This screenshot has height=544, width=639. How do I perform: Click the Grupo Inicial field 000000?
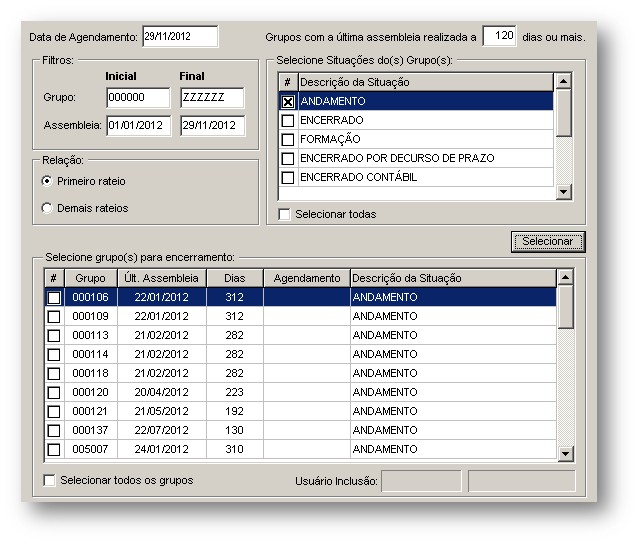[138, 97]
